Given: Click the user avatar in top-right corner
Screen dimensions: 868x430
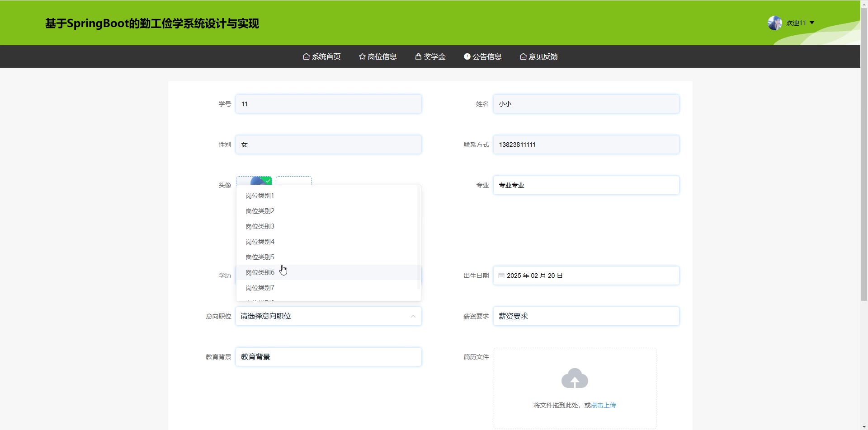Looking at the screenshot, I should [775, 23].
